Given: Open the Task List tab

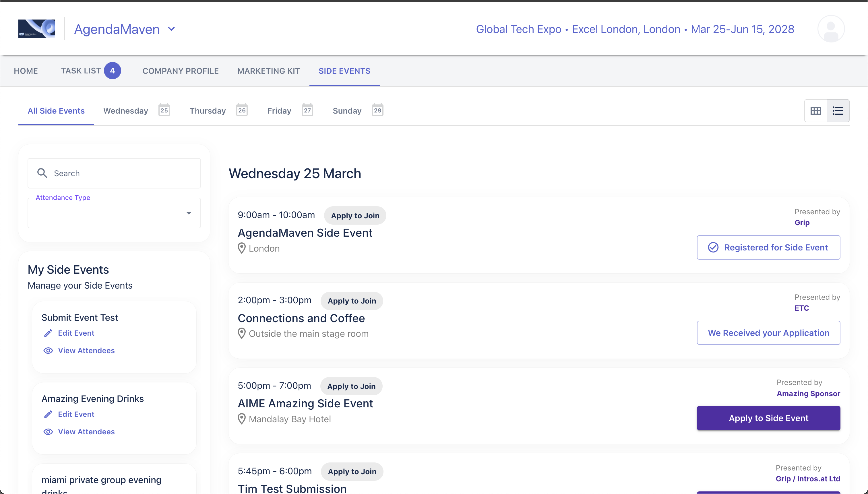Looking at the screenshot, I should (x=81, y=71).
